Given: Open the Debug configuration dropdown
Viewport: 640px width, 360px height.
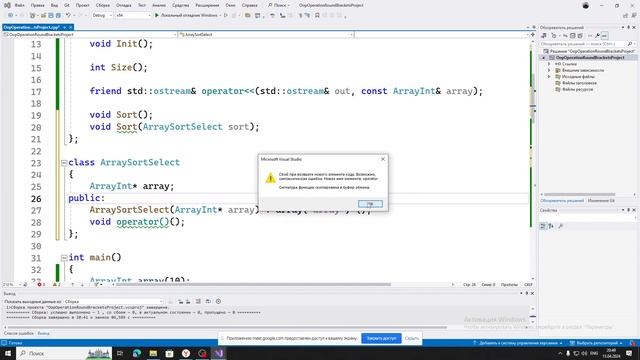Looking at the screenshot, I should (x=102, y=15).
